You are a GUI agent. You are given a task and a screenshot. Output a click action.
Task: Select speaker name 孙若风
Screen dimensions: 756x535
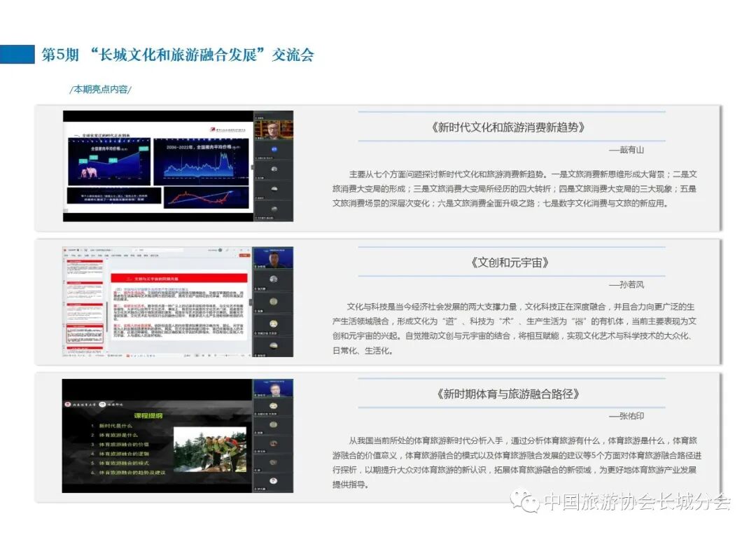(631, 284)
